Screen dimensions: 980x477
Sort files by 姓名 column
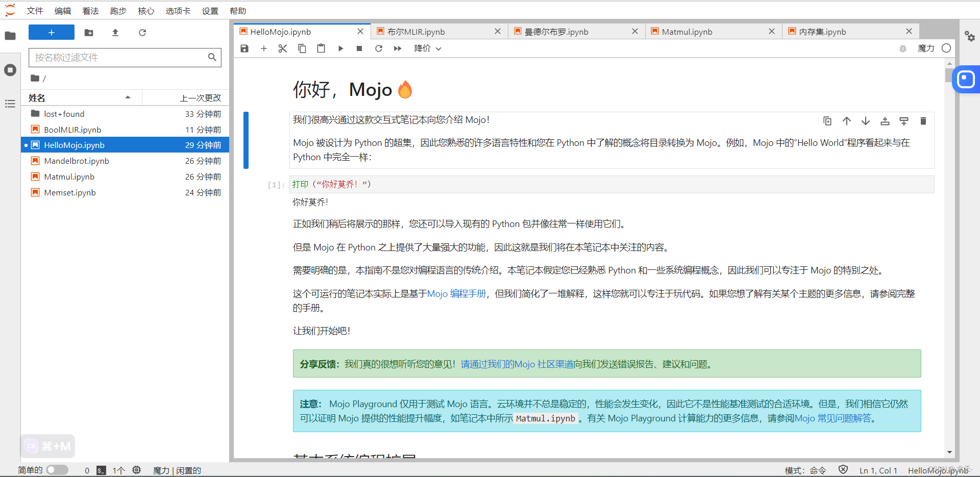tap(82, 97)
